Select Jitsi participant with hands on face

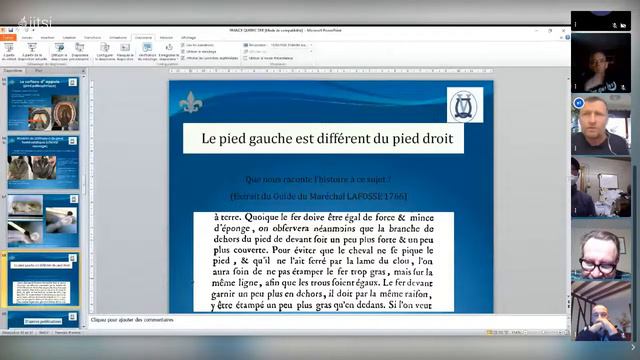tap(600, 311)
